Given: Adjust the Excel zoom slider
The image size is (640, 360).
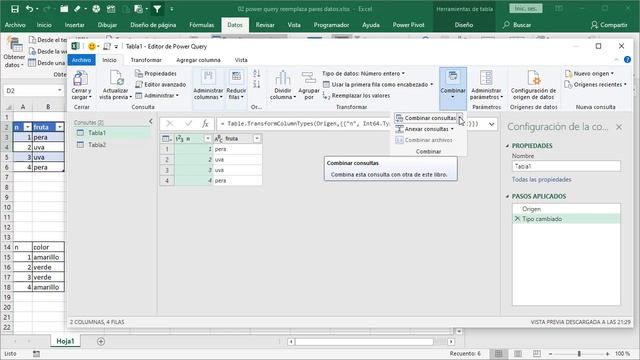Looking at the screenshot, I should click(578, 353).
